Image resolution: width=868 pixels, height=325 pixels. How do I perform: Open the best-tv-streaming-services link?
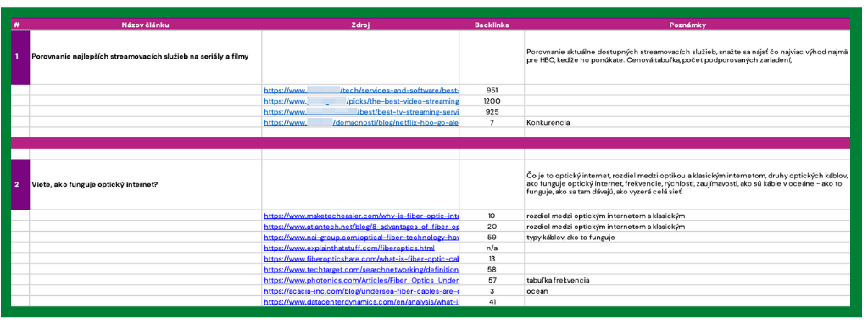pyautogui.click(x=361, y=111)
